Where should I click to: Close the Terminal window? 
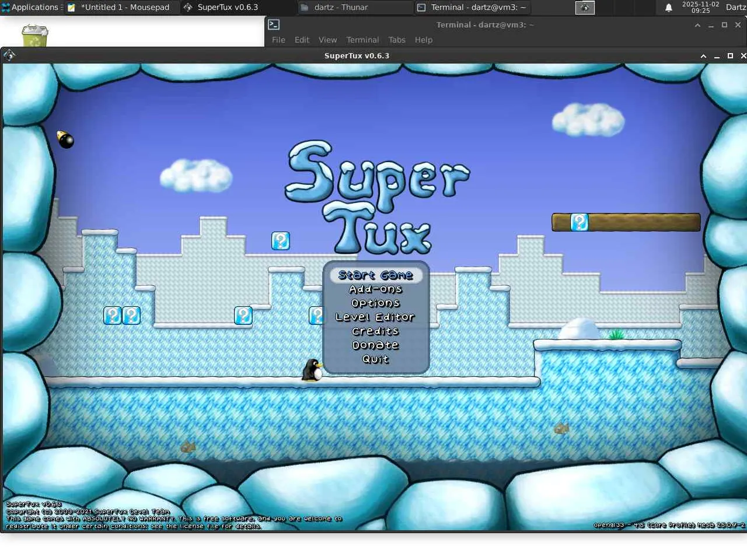click(x=738, y=25)
